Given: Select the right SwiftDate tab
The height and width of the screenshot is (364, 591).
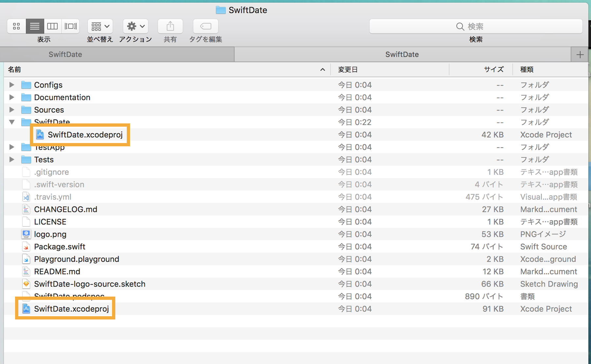Looking at the screenshot, I should click(402, 54).
